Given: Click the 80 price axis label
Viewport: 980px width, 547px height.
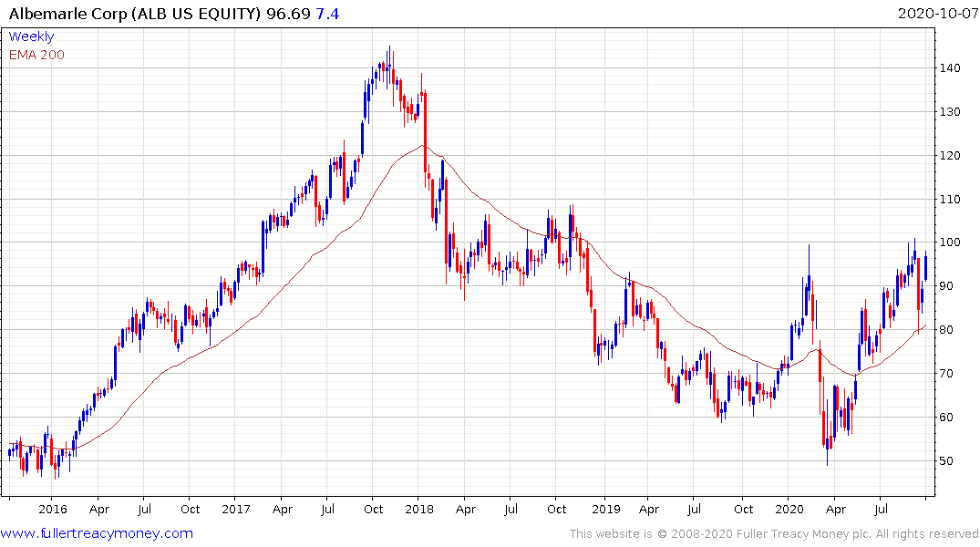Looking at the screenshot, I should click(x=946, y=330).
